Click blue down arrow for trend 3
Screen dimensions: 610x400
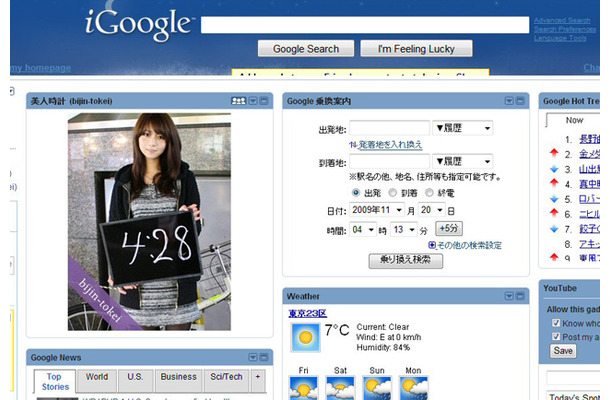tap(554, 169)
